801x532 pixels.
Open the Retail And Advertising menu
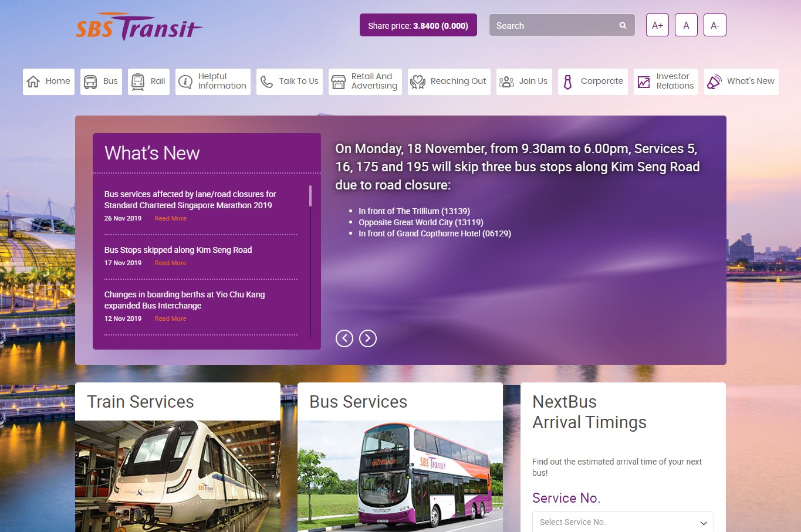click(365, 82)
